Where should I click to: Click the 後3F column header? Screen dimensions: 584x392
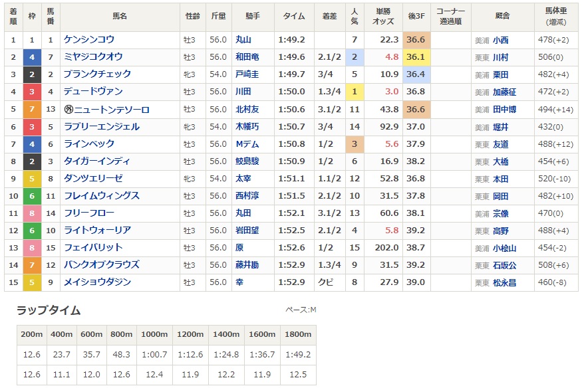[416, 17]
